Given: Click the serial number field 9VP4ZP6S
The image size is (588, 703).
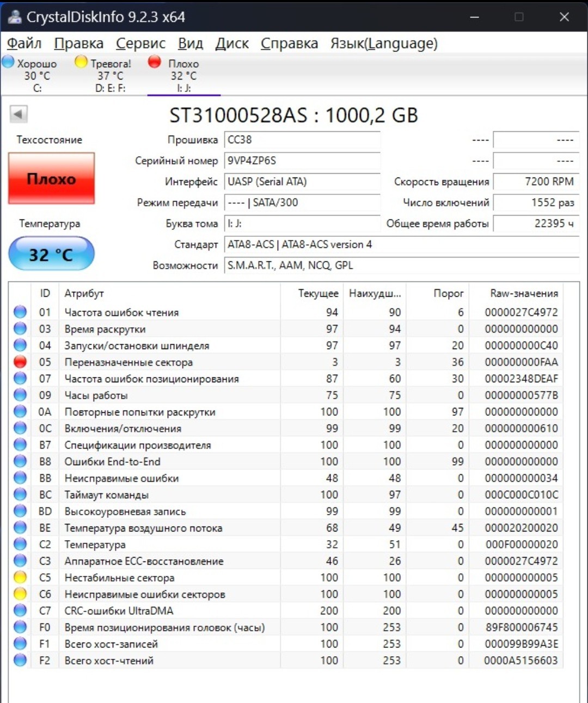Looking at the screenshot, I should point(302,161).
